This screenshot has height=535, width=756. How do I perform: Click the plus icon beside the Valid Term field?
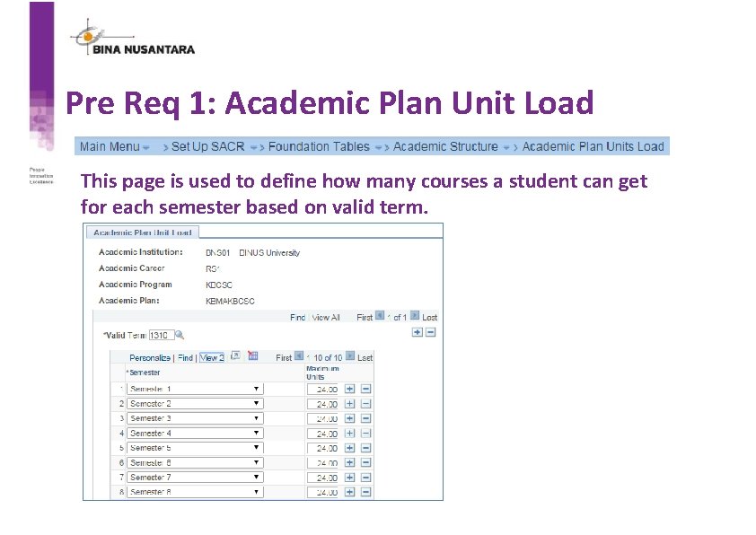pyautogui.click(x=417, y=331)
